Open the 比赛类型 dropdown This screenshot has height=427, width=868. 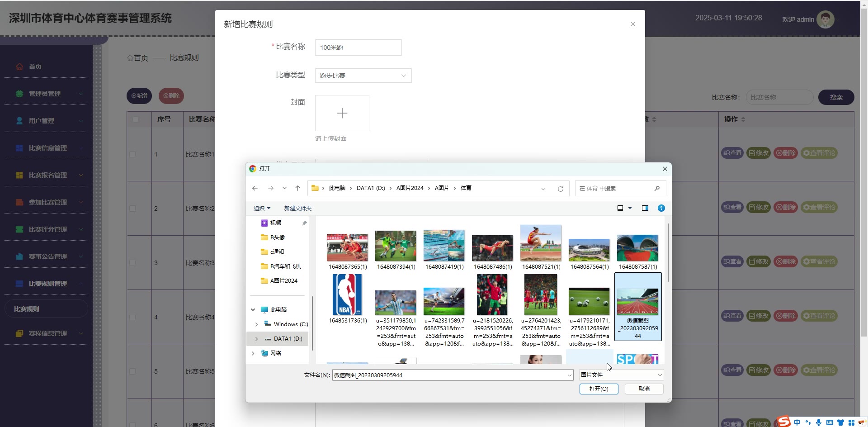363,76
